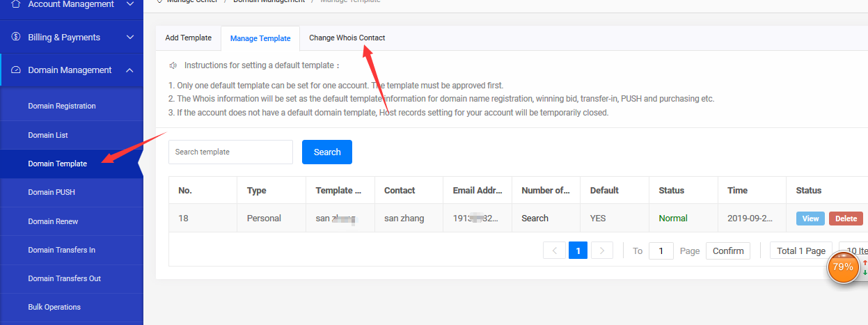Screen dimensions: 868x325
Task: Click the Domain Management gauge icon
Action: pos(16,70)
